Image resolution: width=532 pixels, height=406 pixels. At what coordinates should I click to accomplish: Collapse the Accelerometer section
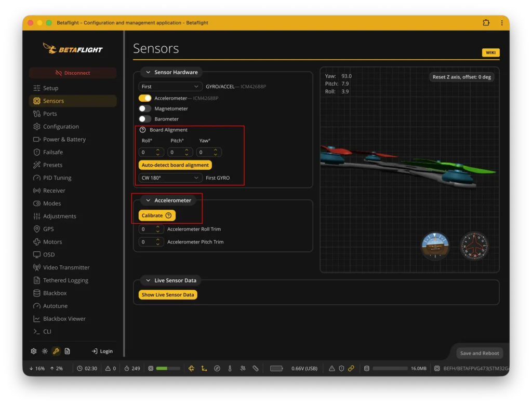[148, 200]
